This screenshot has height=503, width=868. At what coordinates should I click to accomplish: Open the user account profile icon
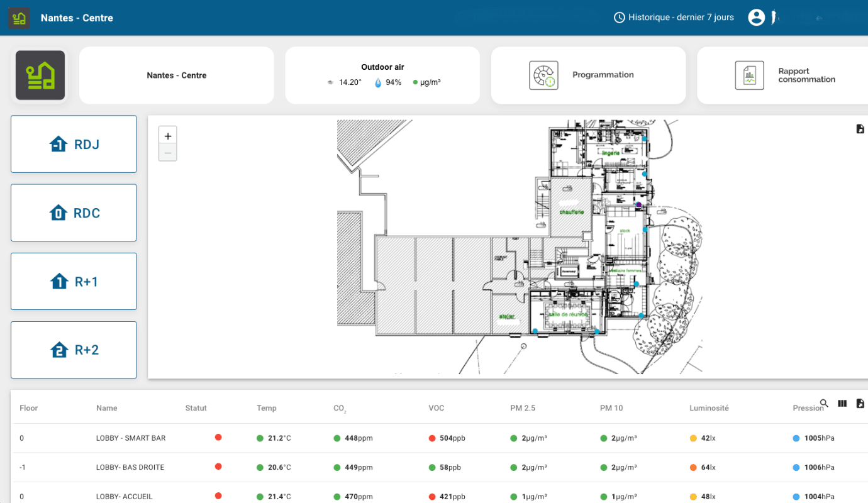756,18
